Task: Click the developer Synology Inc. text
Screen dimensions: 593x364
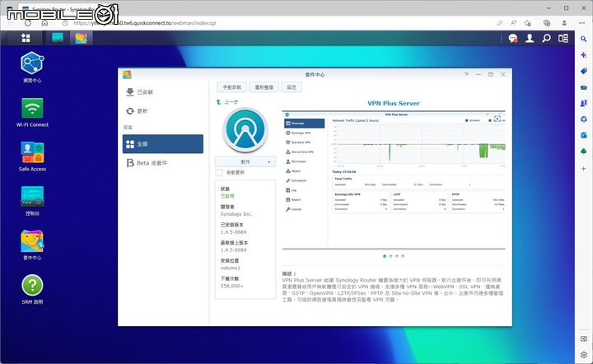Action: coord(236,214)
